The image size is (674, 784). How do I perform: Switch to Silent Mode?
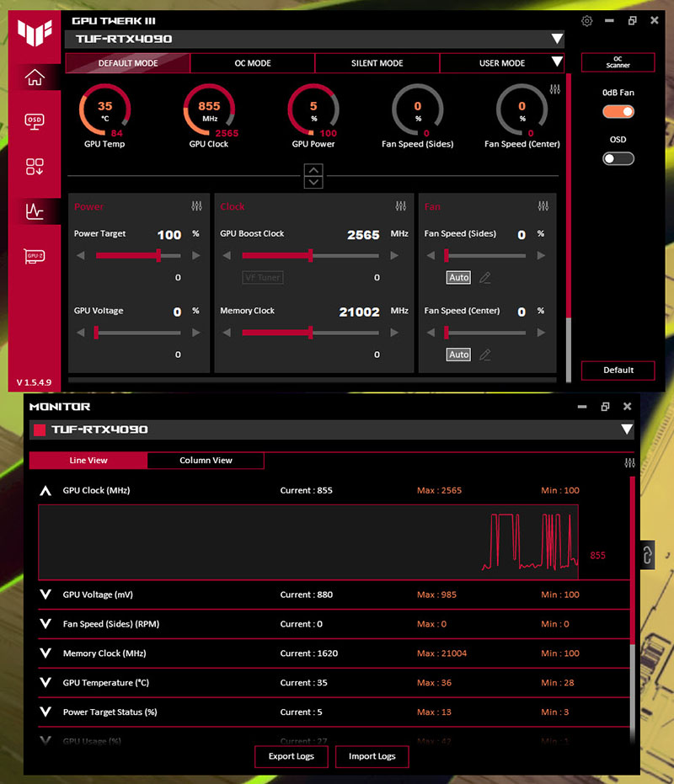[377, 63]
